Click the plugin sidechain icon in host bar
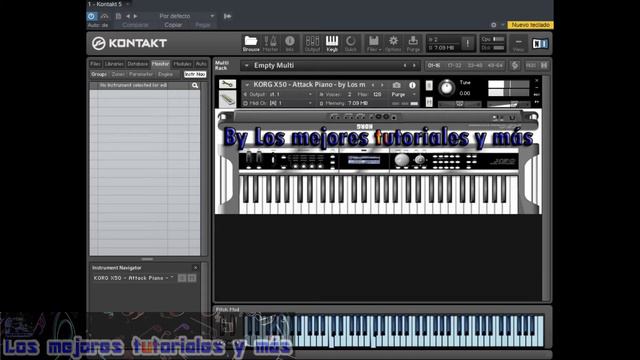Image resolution: width=640 pixels, height=360 pixels. 104,16
